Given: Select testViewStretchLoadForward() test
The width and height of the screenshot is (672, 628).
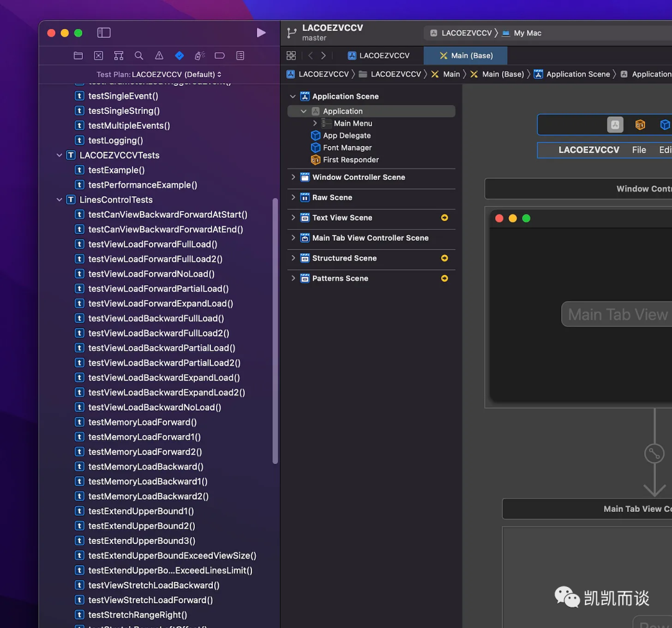Looking at the screenshot, I should (150, 600).
